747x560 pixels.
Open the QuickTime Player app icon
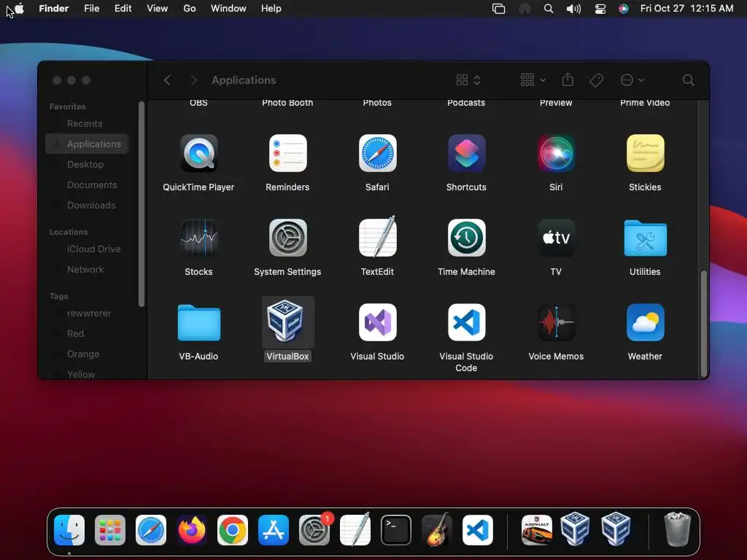click(x=198, y=153)
